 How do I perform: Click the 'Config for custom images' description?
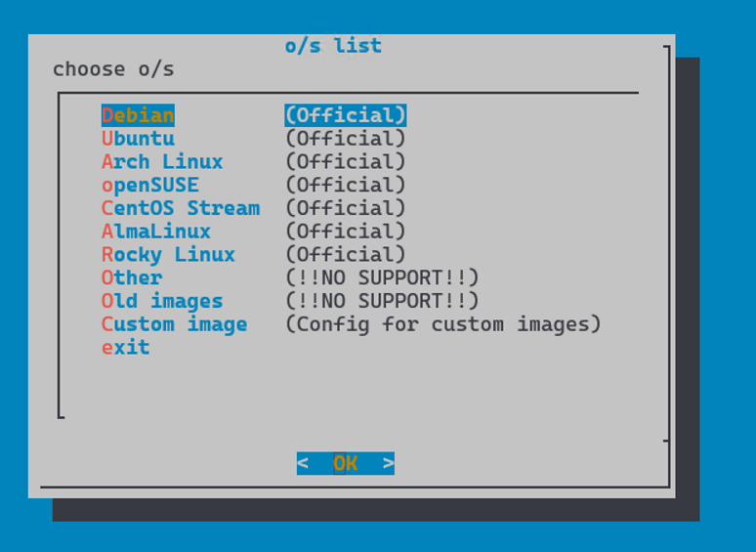click(x=442, y=324)
